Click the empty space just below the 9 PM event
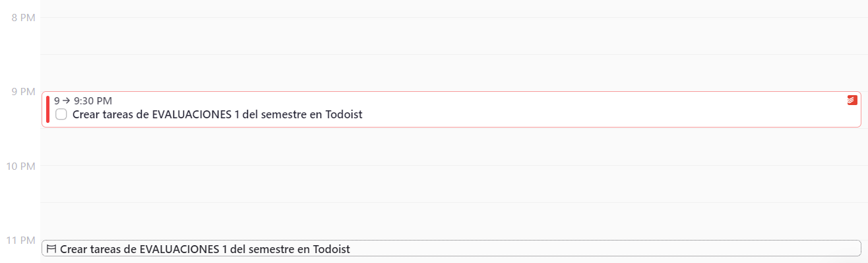The height and width of the screenshot is (263, 868). click(454, 145)
